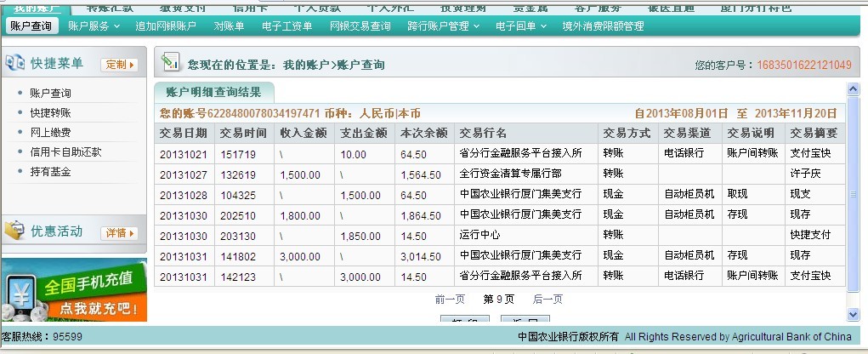Open the 全国手机充值 recharge banner
868x354 pixels.
coord(73,289)
